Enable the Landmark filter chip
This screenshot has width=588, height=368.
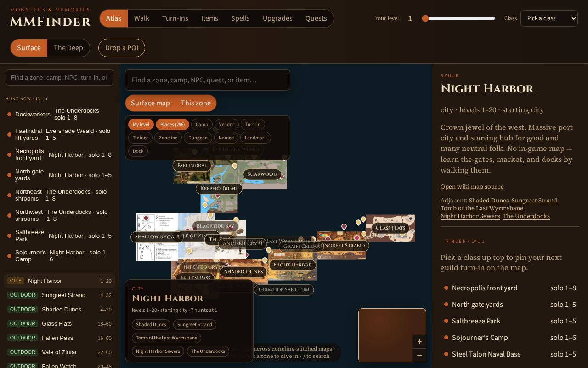[x=255, y=138]
